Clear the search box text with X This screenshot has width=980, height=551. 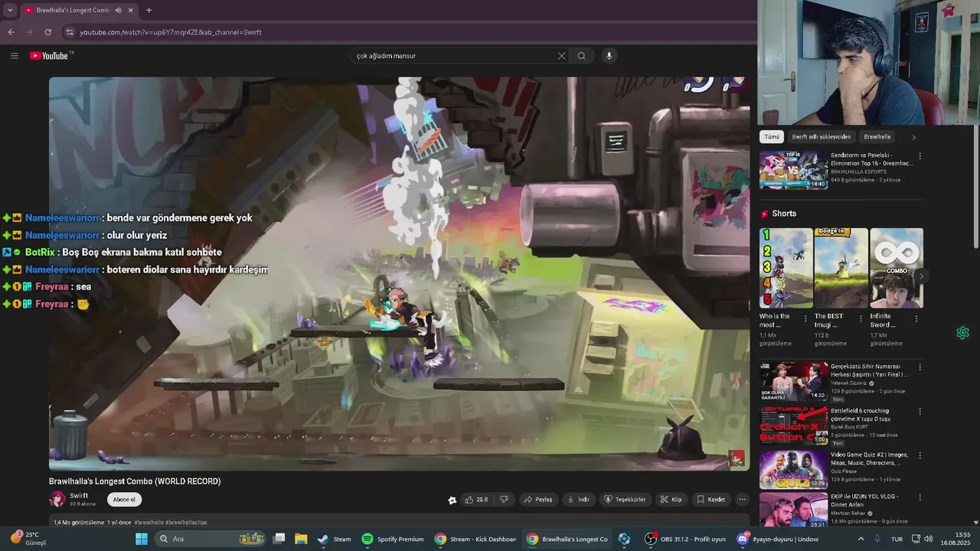561,56
